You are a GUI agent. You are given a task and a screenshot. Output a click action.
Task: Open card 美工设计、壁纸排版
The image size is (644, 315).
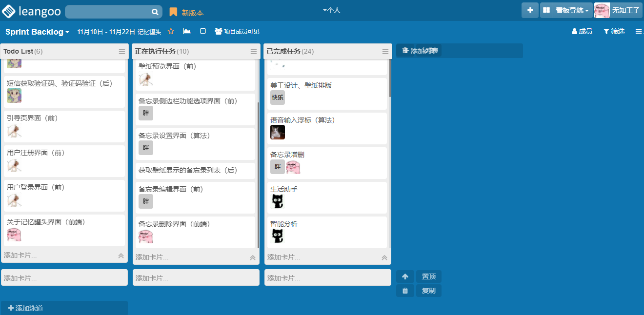coord(327,94)
